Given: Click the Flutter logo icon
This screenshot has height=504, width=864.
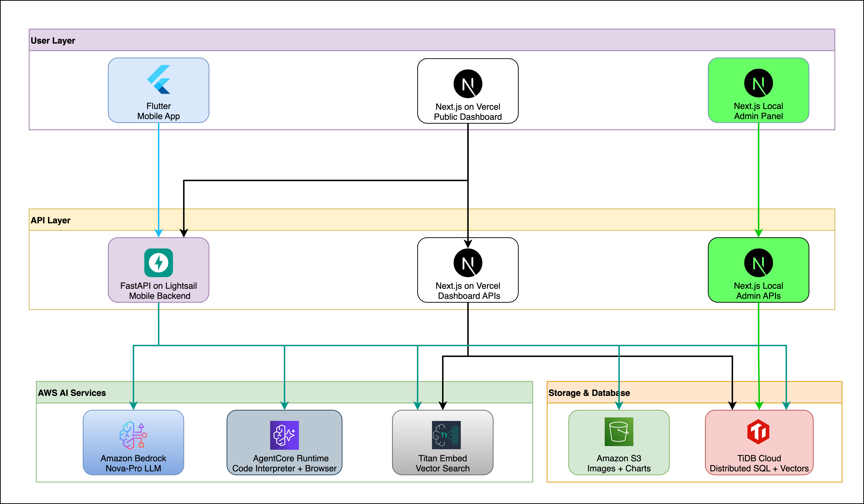Looking at the screenshot, I should click(158, 80).
